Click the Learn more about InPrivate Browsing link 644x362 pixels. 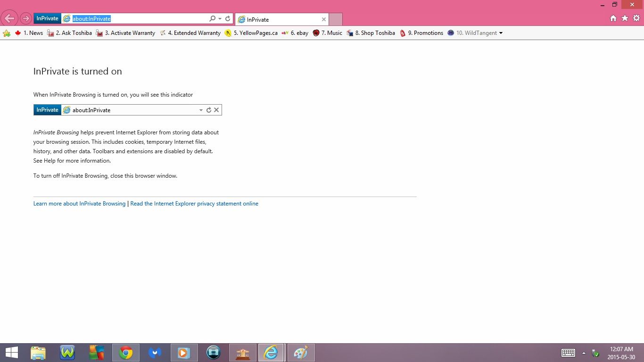coord(79,203)
